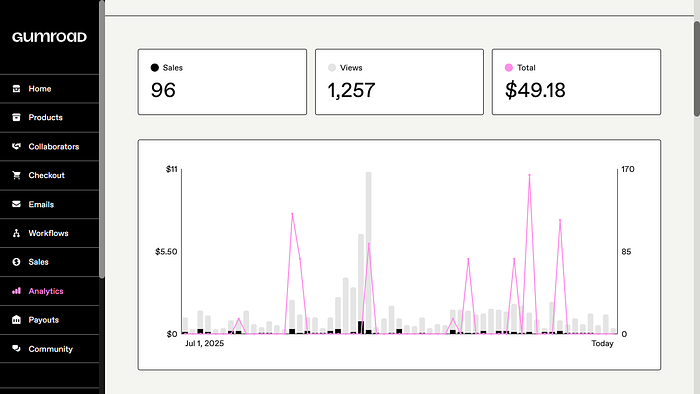Click the Home storefront icon
This screenshot has width=700, height=394.
tap(17, 88)
